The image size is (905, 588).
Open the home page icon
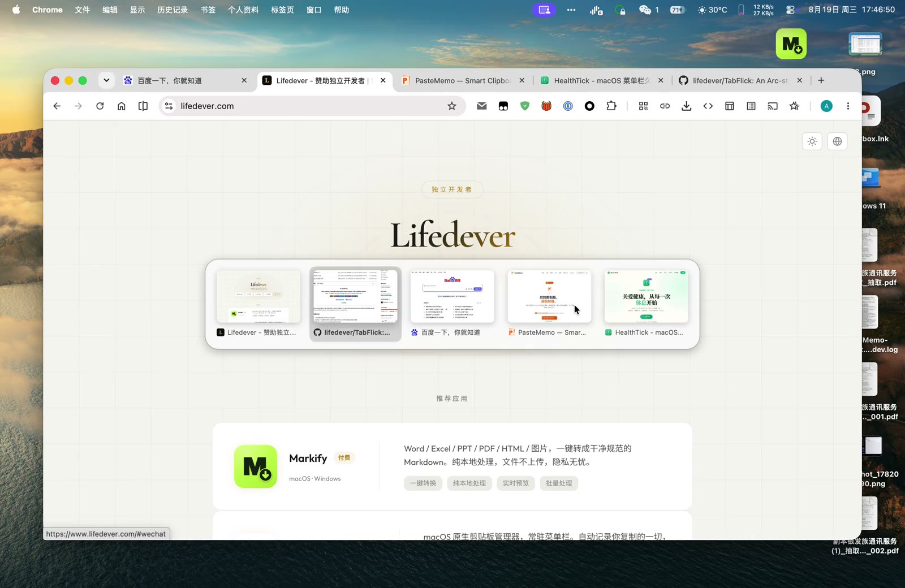tap(122, 106)
